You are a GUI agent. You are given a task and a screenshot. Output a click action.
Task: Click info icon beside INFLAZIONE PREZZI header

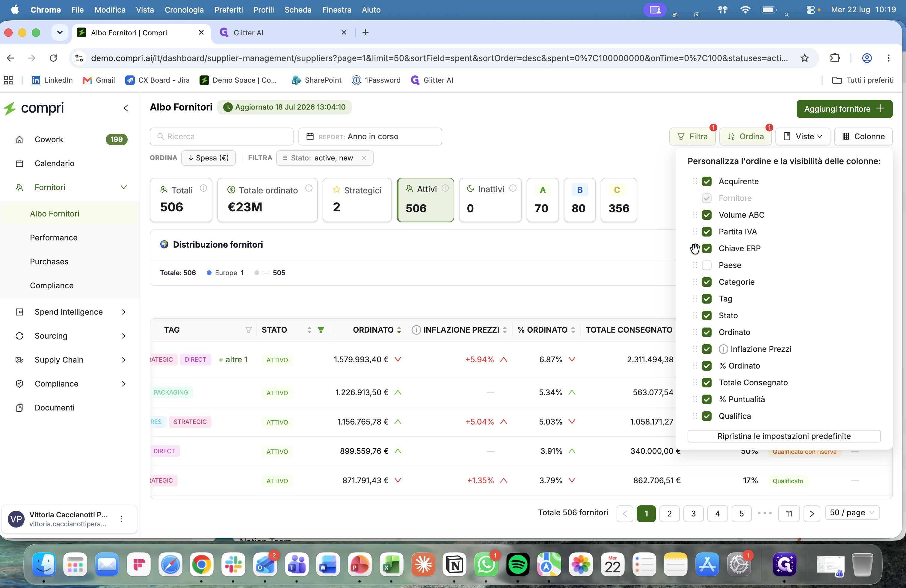416,330
